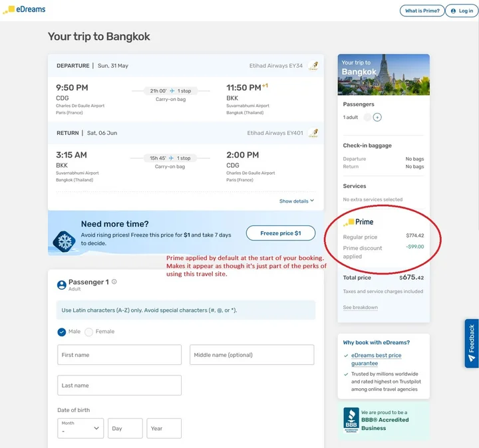Open the See breakdown link
Screen dimensions: 479x448
360,307
